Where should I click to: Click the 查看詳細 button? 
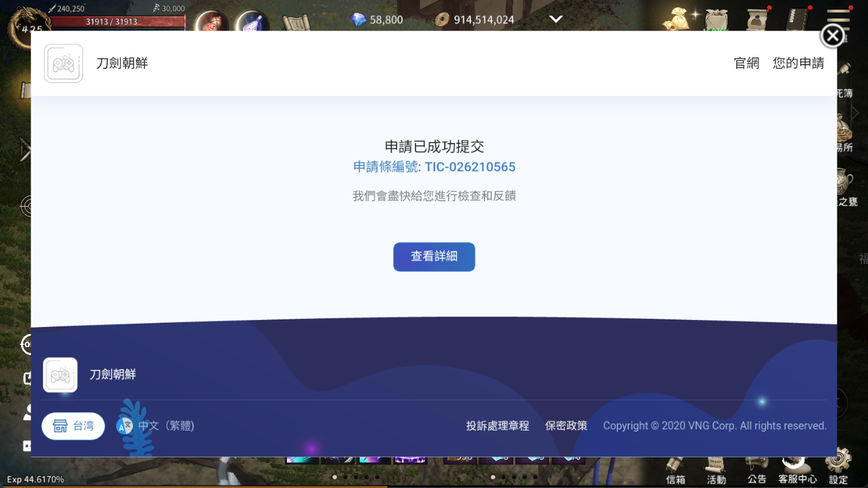pos(433,257)
